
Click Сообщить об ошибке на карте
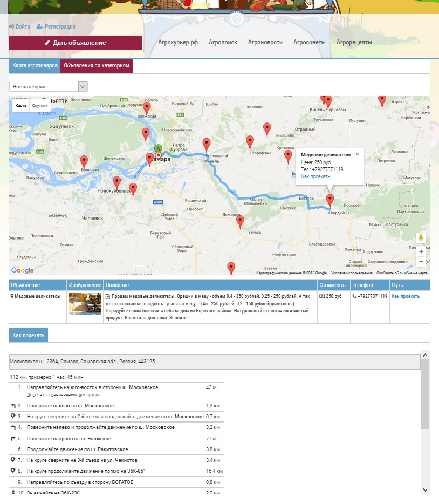[402, 273]
